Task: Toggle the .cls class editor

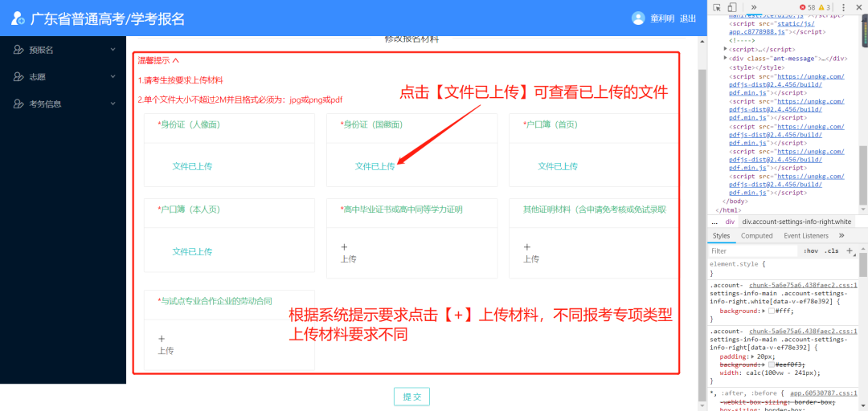Action: pos(831,250)
